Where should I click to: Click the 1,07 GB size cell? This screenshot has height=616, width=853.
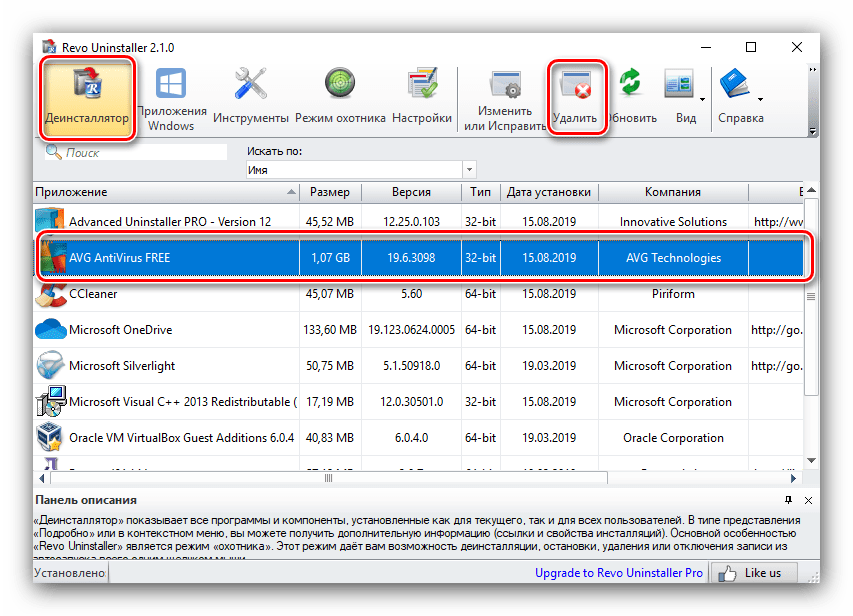[x=330, y=257]
